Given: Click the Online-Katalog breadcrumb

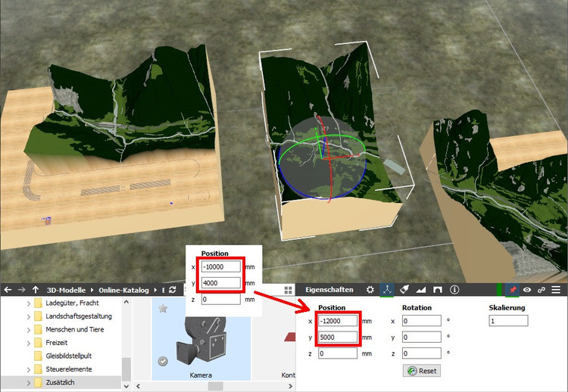Looking at the screenshot, I should coord(123,290).
